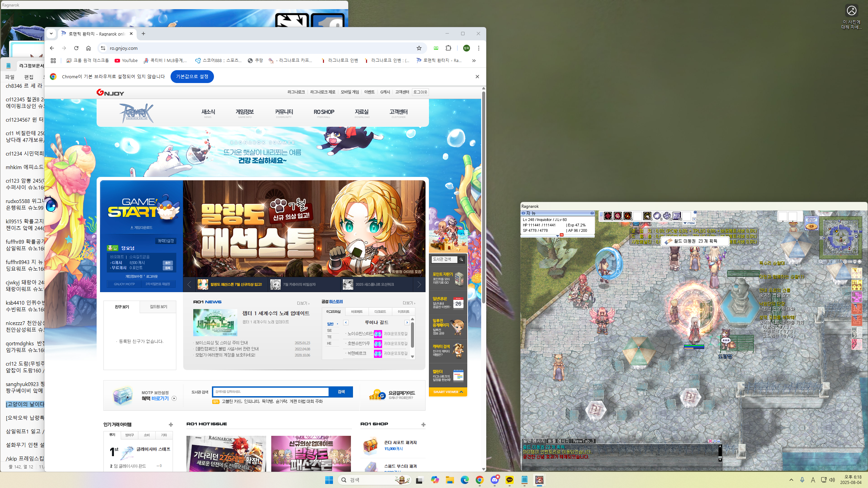Viewport: 868px width, 488px height.
Task: Go to the Chrome home page icon
Action: [x=88, y=48]
